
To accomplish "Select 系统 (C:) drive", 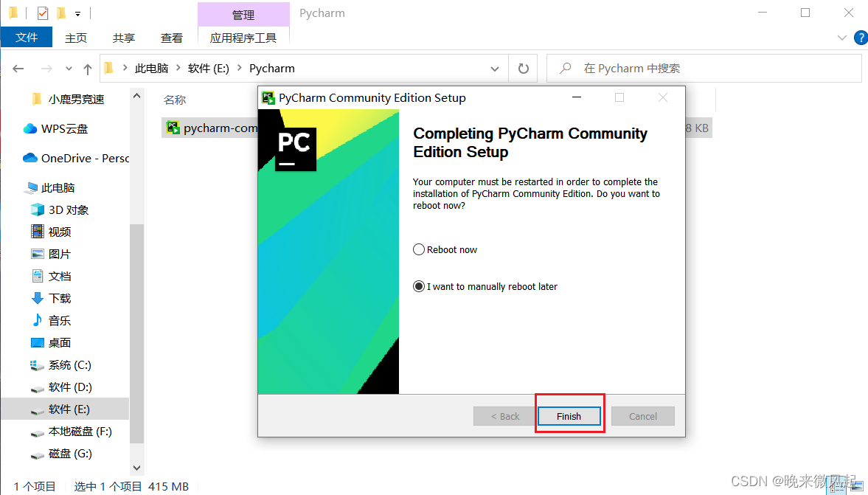I will pos(69,365).
